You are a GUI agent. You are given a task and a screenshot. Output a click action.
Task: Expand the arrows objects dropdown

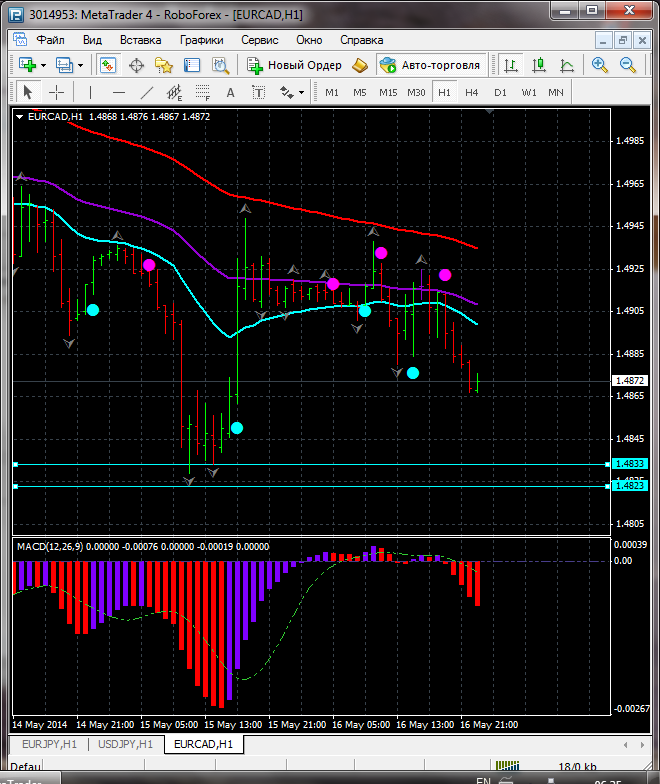[x=301, y=92]
